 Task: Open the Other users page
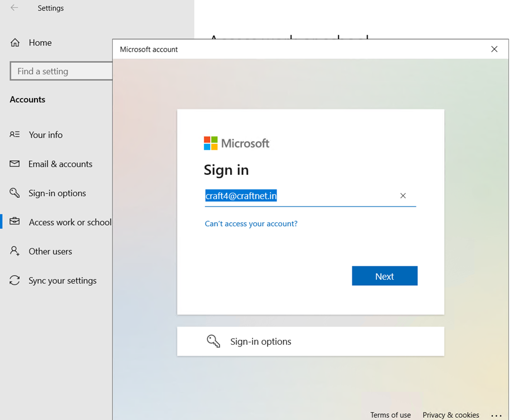pos(50,251)
